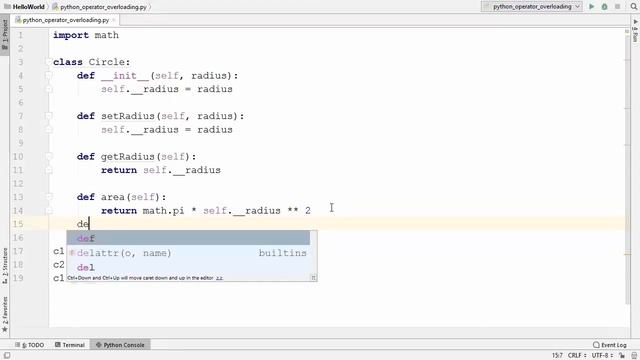Open the inspector hector icon in status bar
This screenshot has height=360, width=640.
pos(634,356)
